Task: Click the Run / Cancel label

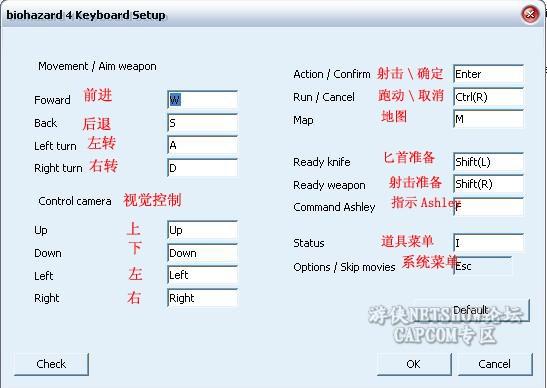Action: [x=324, y=97]
